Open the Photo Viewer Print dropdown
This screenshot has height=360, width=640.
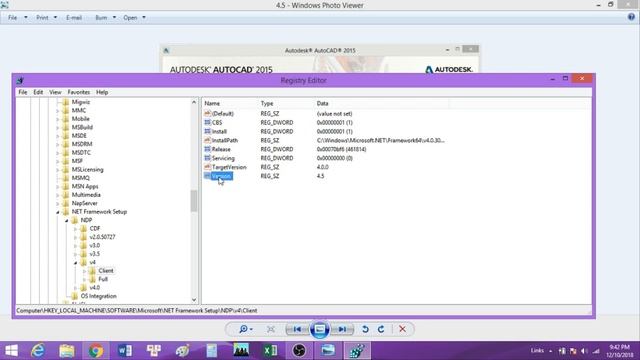(47, 18)
